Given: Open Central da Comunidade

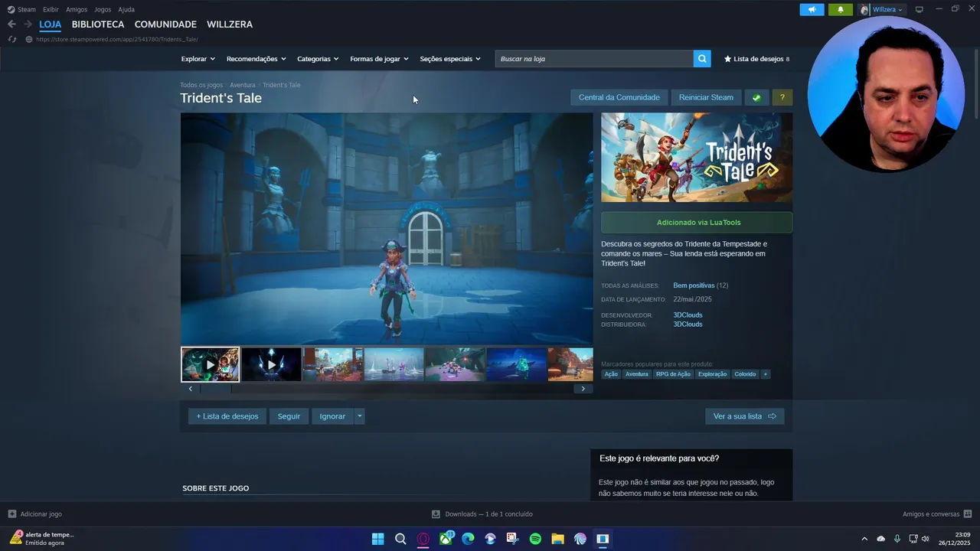Looking at the screenshot, I should point(619,97).
